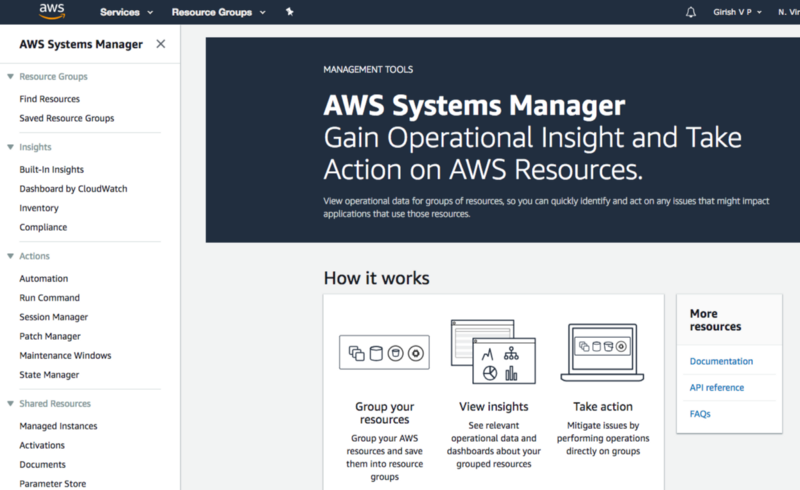
Task: Open the API reference link
Action: [x=716, y=388]
